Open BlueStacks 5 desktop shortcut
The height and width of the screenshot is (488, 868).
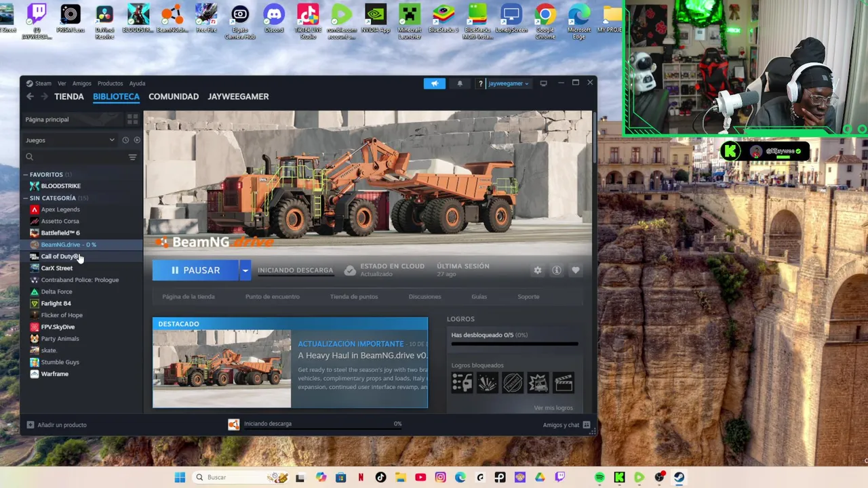443,18
